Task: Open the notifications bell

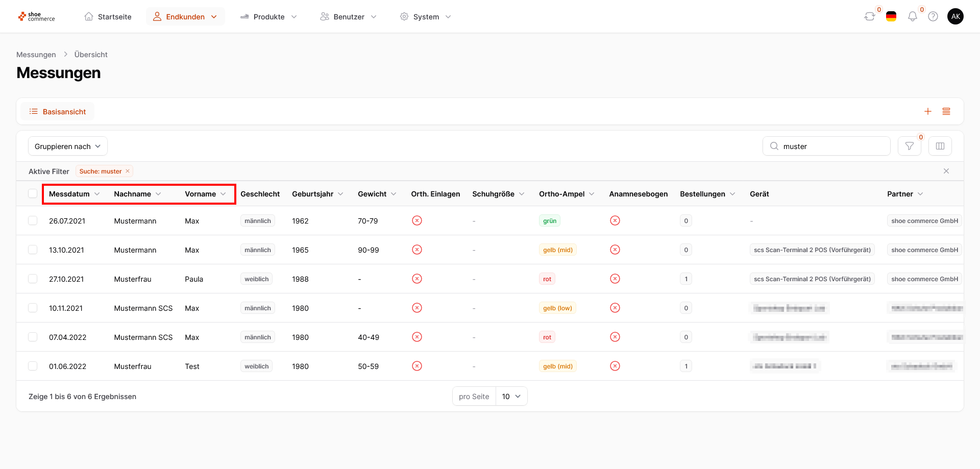Action: (912, 16)
